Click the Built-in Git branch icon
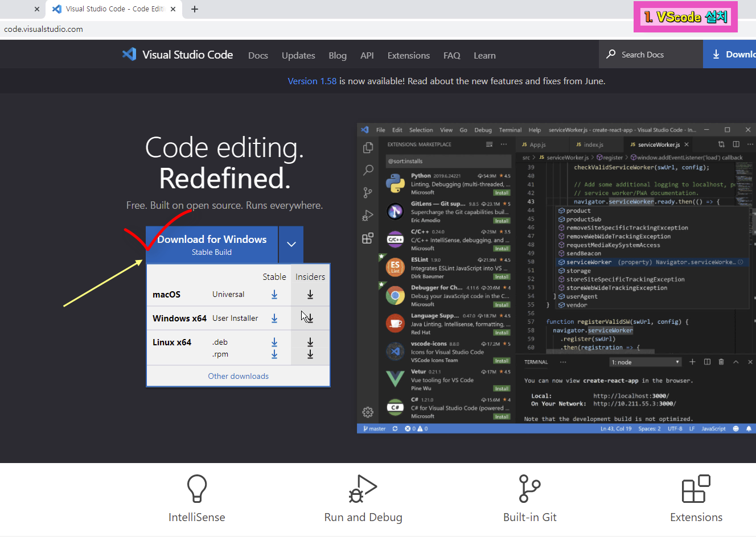 point(529,489)
